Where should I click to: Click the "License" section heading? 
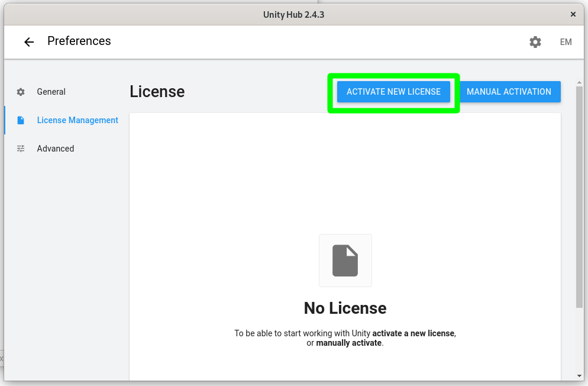[157, 92]
